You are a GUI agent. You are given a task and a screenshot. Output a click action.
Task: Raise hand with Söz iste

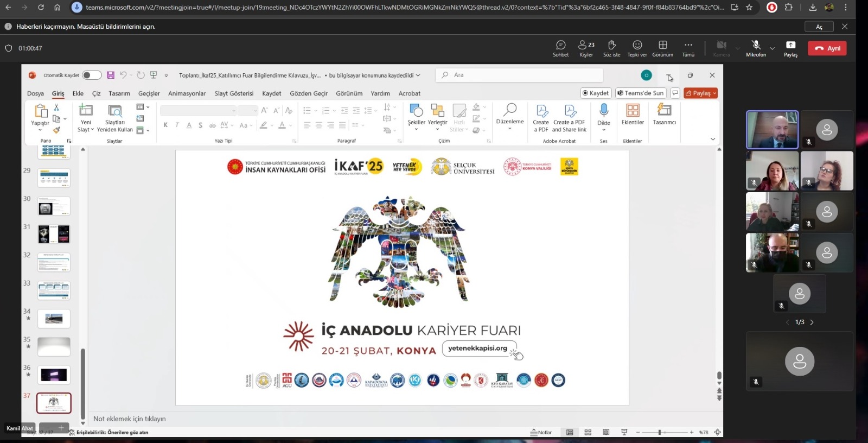(611, 48)
